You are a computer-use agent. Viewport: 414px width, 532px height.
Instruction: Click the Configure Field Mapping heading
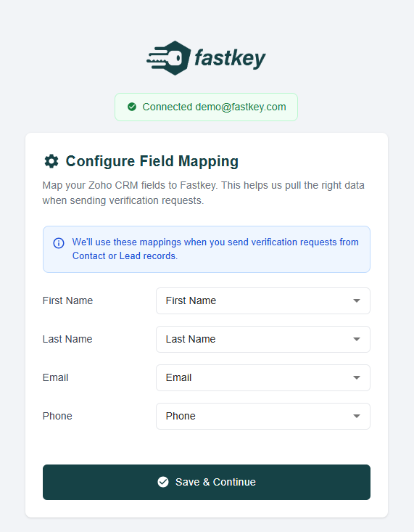coord(152,161)
